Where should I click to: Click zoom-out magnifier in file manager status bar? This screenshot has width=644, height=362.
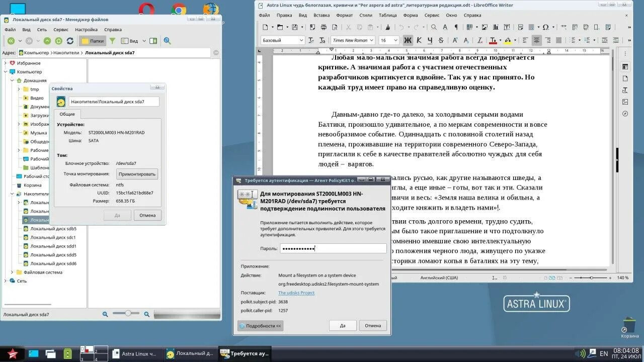click(x=105, y=314)
